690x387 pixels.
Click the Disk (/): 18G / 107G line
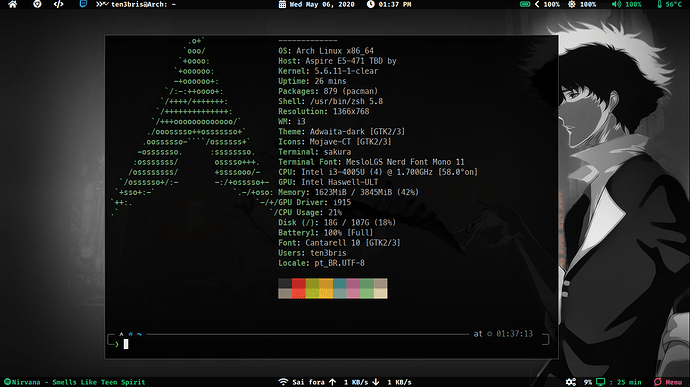[x=337, y=223]
